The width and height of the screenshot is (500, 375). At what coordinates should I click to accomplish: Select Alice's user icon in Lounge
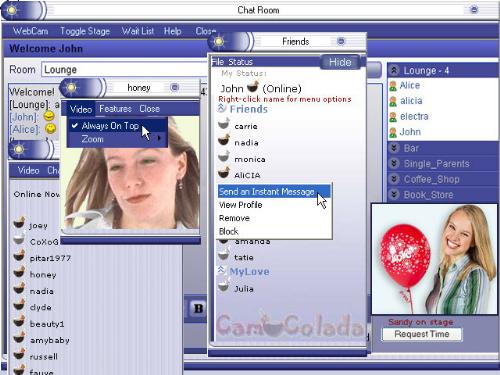click(393, 86)
